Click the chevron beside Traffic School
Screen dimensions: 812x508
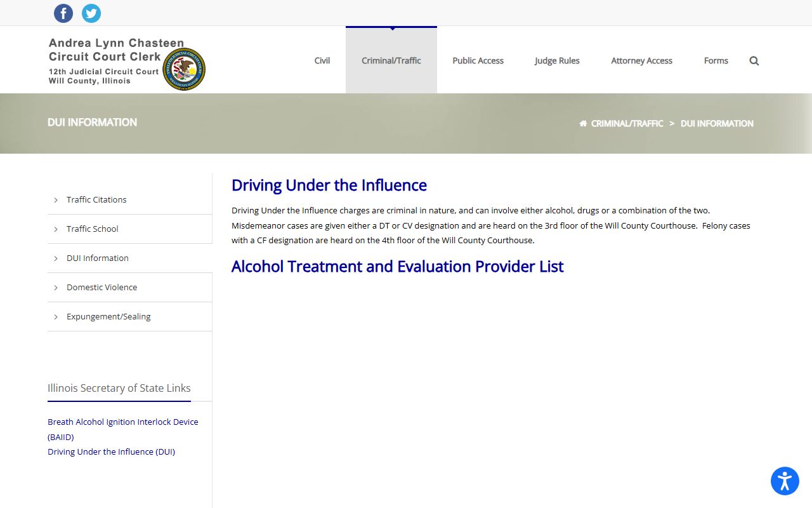56,229
